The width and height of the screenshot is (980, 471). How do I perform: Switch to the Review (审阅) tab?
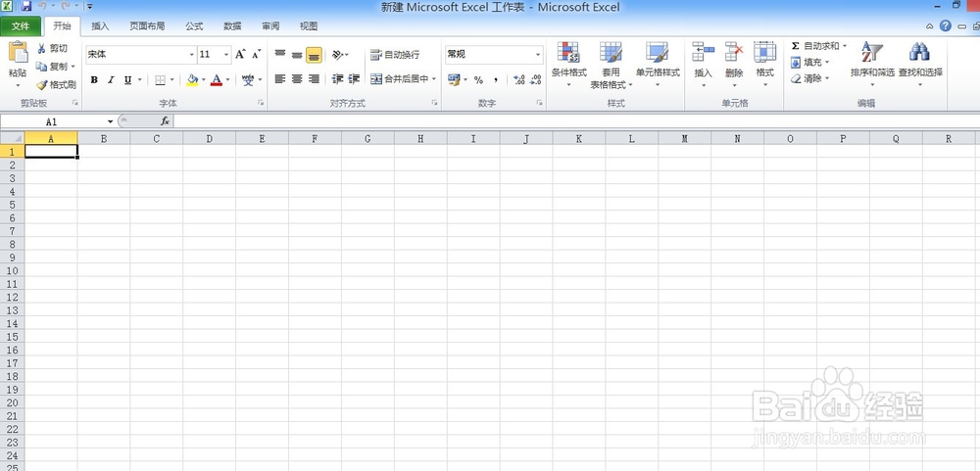[x=270, y=26]
